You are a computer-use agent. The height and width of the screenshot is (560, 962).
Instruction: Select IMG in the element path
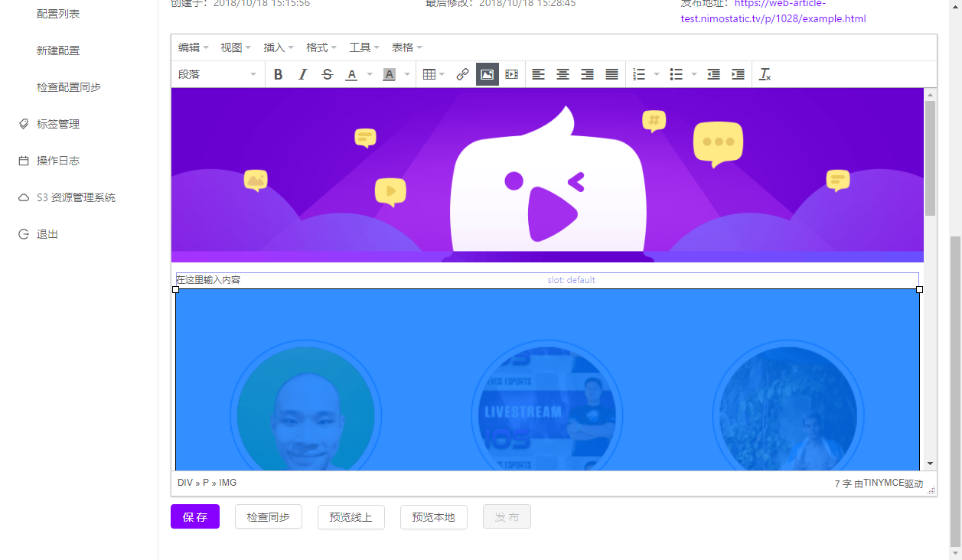click(228, 483)
